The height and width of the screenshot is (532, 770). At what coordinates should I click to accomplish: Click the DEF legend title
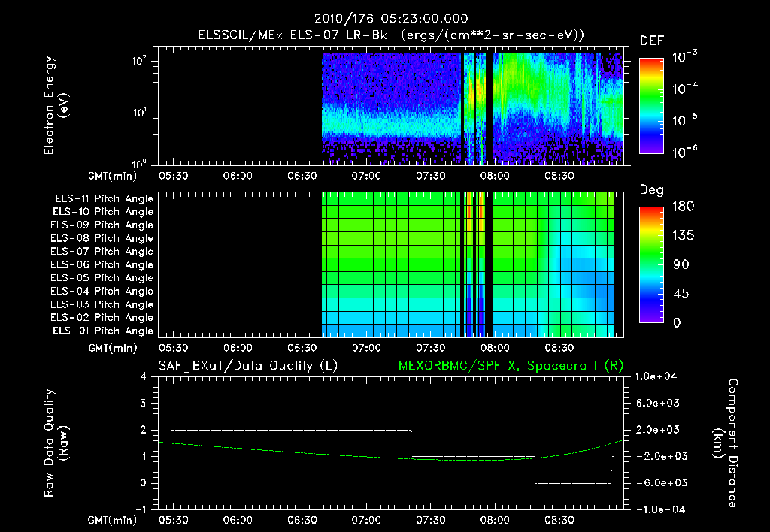[652, 41]
